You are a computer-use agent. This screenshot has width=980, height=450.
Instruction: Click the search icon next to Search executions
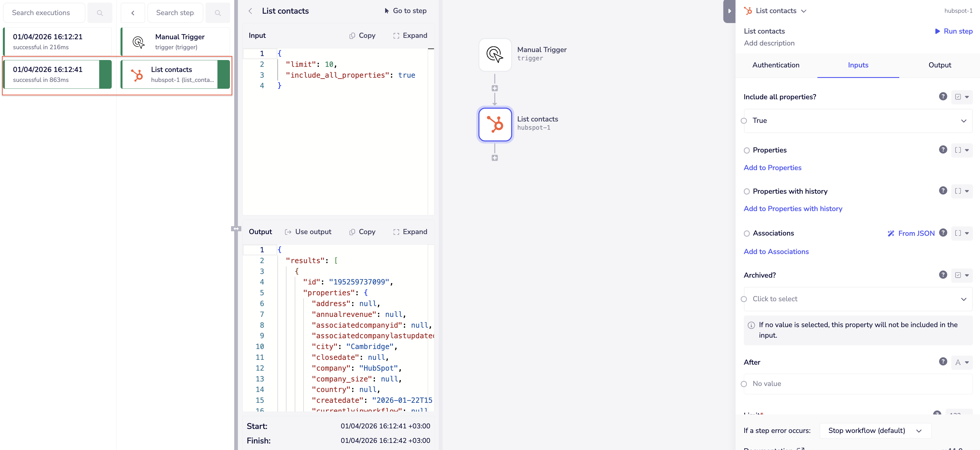[100, 13]
